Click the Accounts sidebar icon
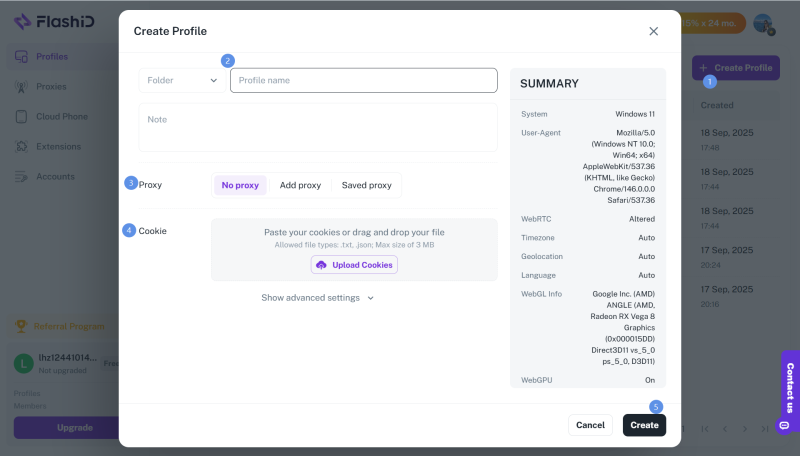 pos(21,176)
